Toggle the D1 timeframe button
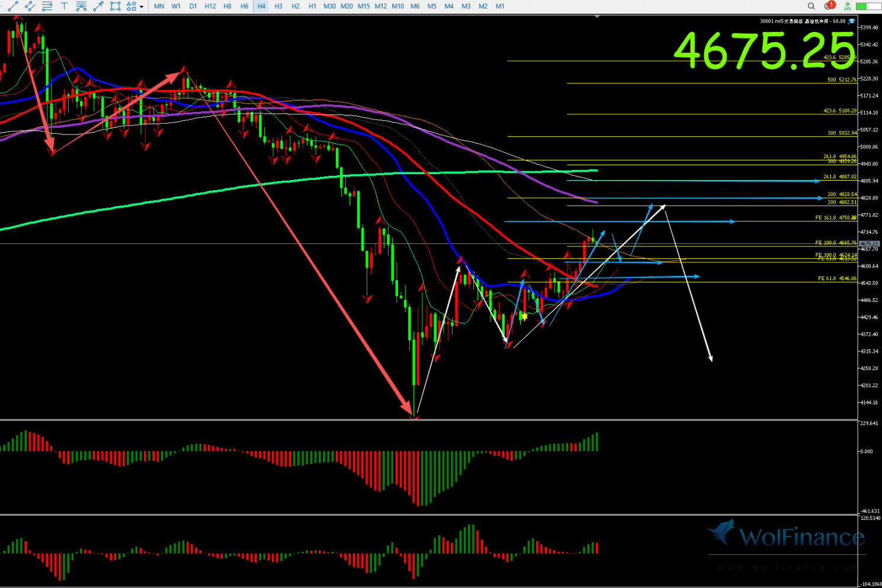882x588 pixels. (x=193, y=6)
